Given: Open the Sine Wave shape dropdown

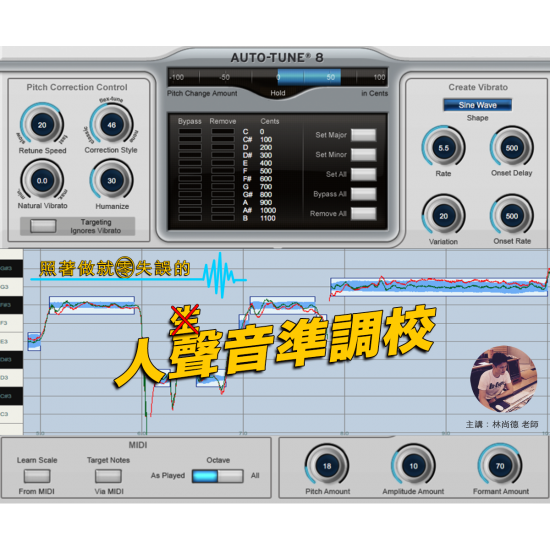Looking at the screenshot, I should tap(477, 105).
